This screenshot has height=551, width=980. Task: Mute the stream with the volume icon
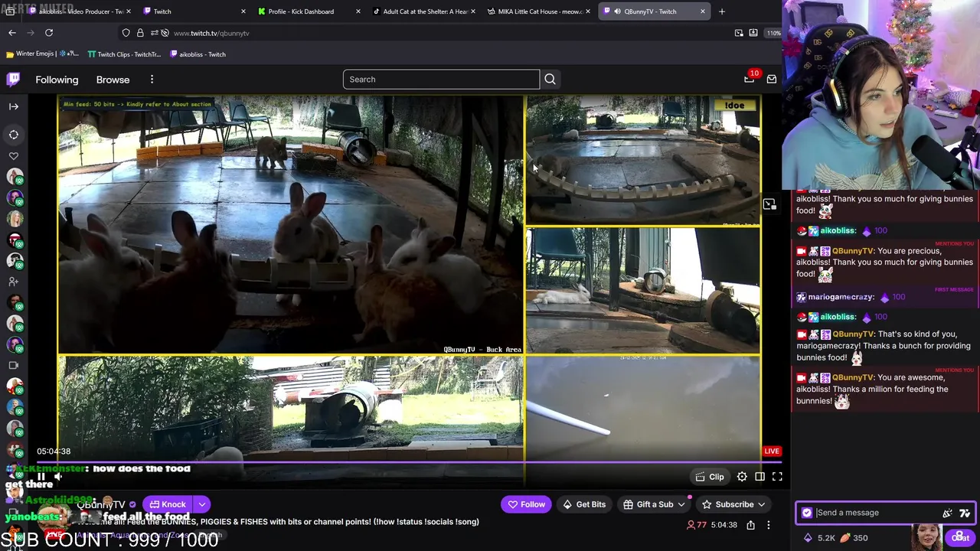58,477
